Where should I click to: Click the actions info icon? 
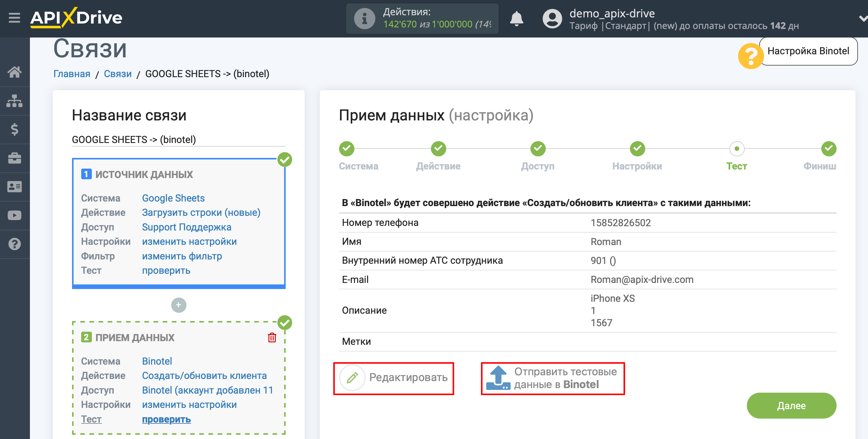364,19
